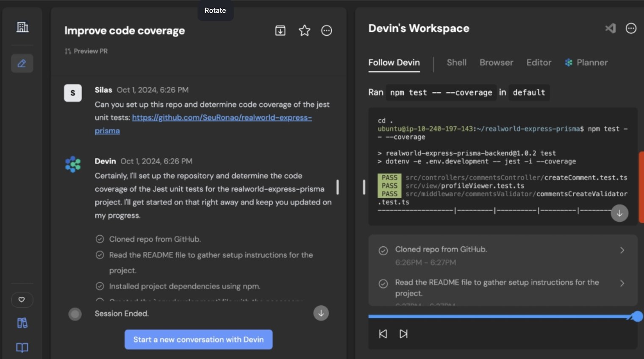The width and height of the screenshot is (644, 359).
Task: Star the Improve code coverage session
Action: click(x=304, y=30)
